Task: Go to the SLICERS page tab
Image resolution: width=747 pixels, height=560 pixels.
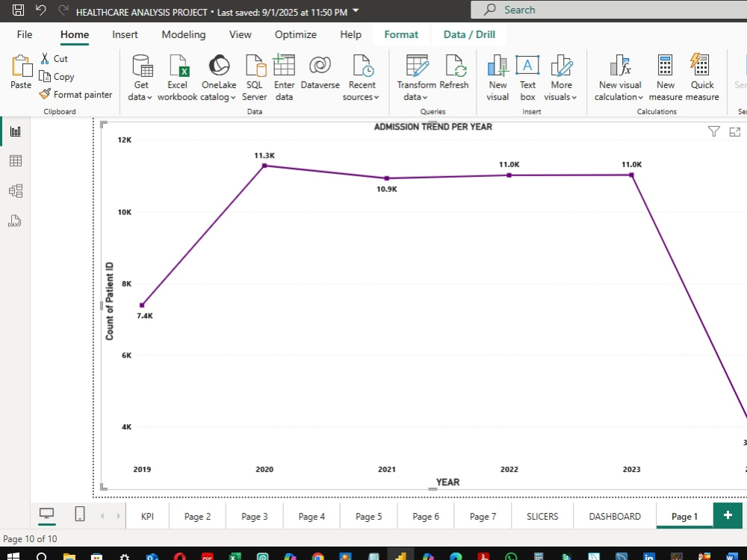Action: tap(542, 516)
